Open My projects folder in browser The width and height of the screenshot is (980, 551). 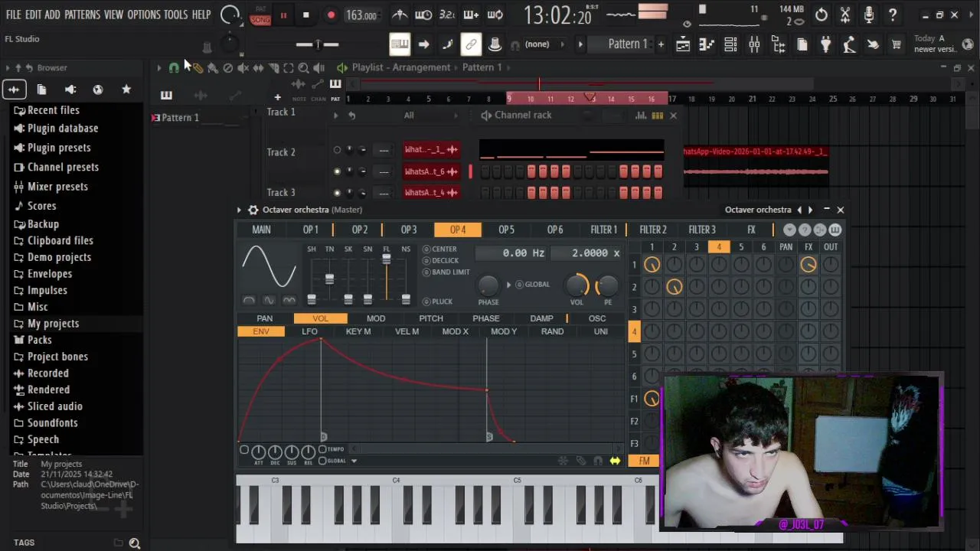(x=53, y=324)
